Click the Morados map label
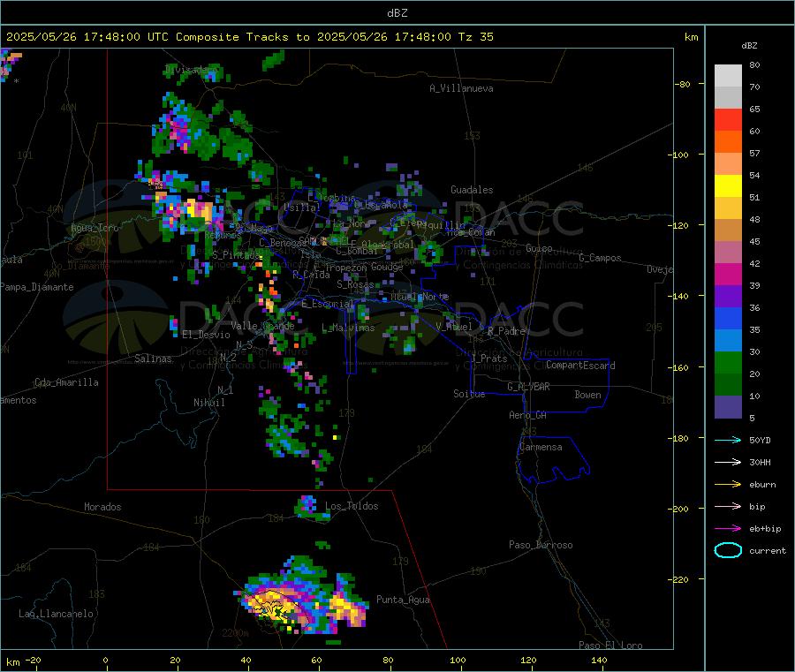Viewport: 795px width, 672px height. click(x=102, y=507)
